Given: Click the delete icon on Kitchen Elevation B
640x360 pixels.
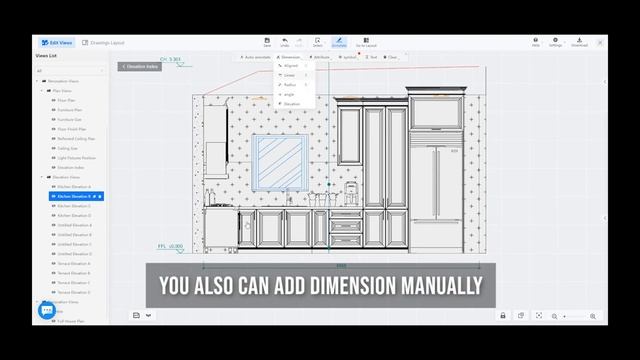Looking at the screenshot, I should point(100,197).
